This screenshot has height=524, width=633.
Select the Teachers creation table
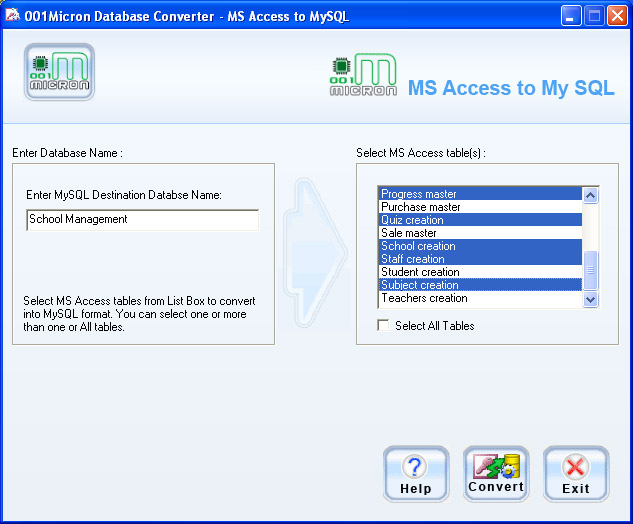tap(481, 298)
